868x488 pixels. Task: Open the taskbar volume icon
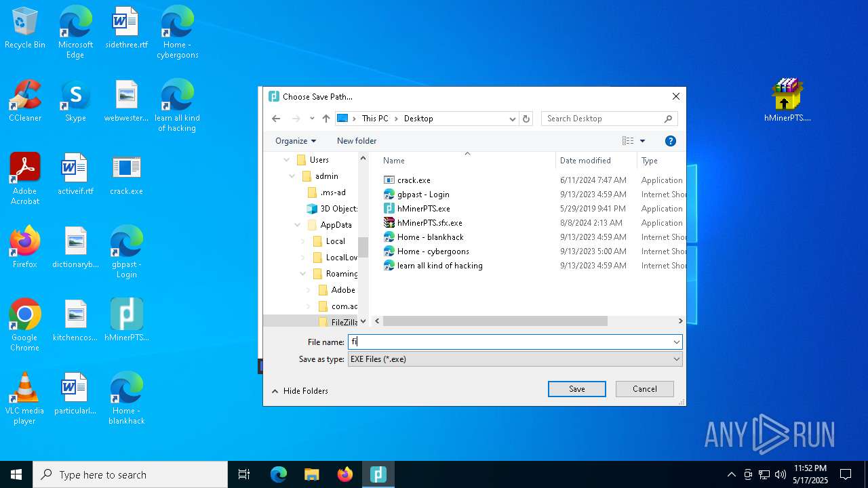pos(781,474)
